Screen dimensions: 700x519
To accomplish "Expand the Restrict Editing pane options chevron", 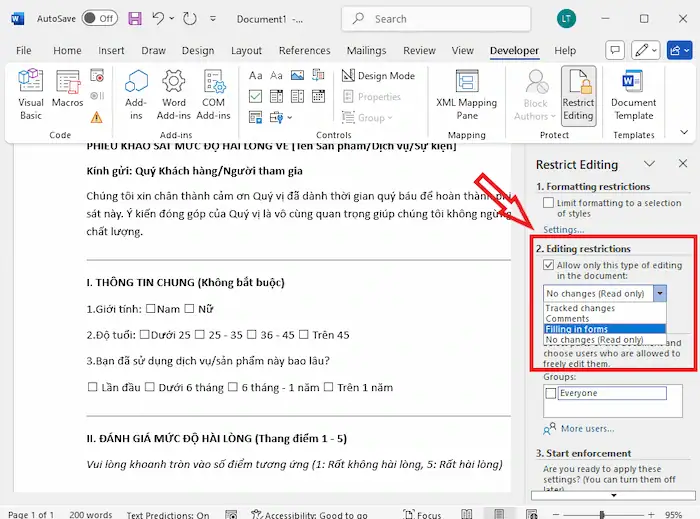I will (649, 164).
